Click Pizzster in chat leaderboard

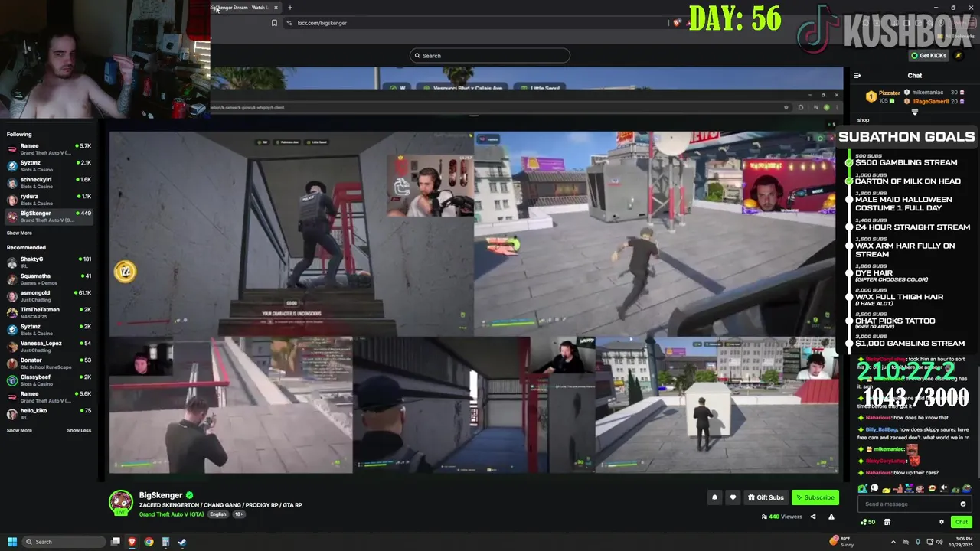(x=889, y=93)
